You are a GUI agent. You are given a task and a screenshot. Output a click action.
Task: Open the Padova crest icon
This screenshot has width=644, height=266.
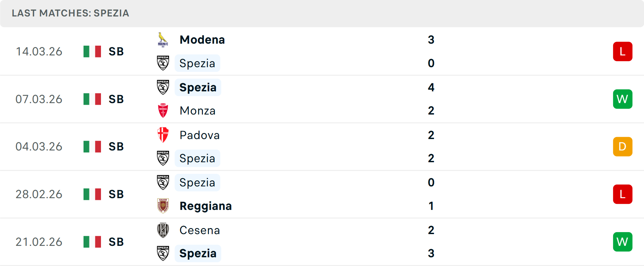click(163, 135)
